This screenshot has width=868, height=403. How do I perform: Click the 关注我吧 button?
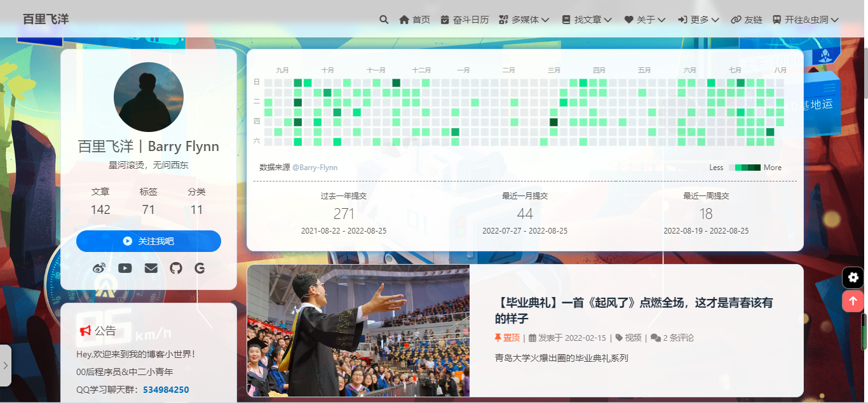[149, 241]
